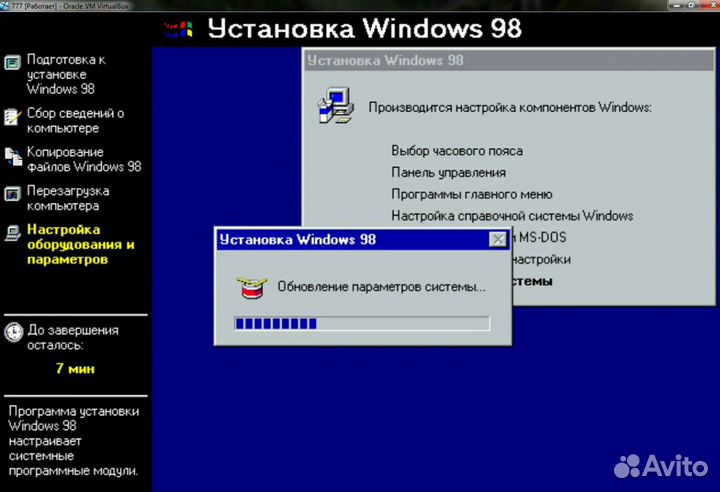Image resolution: width=720 pixels, height=492 pixels.
Task: Click Обновление параметров системы message
Action: point(381,287)
